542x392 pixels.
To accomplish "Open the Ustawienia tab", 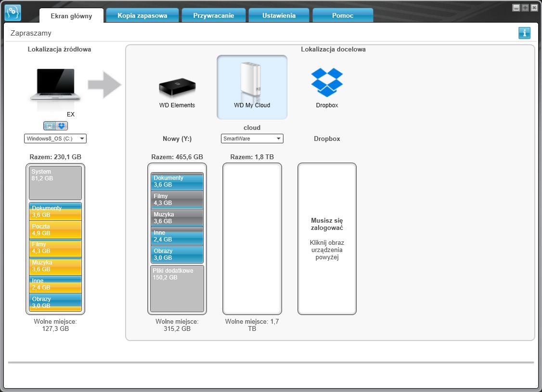I will [x=279, y=15].
